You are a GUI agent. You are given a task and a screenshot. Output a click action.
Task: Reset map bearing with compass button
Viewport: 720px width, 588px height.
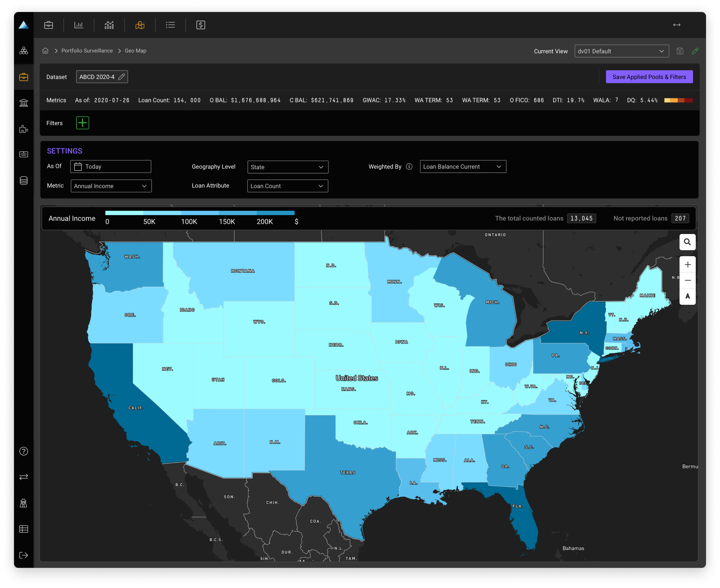[x=687, y=296]
